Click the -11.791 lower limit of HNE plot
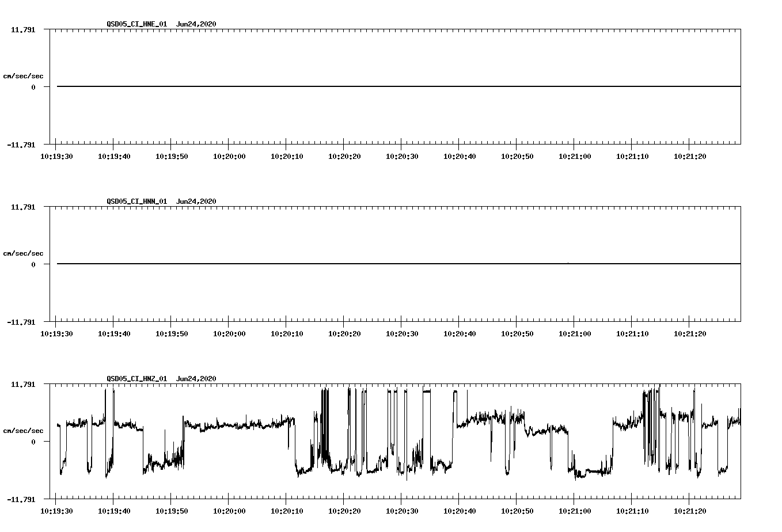Screen dimensions: 782x532 click(21, 145)
